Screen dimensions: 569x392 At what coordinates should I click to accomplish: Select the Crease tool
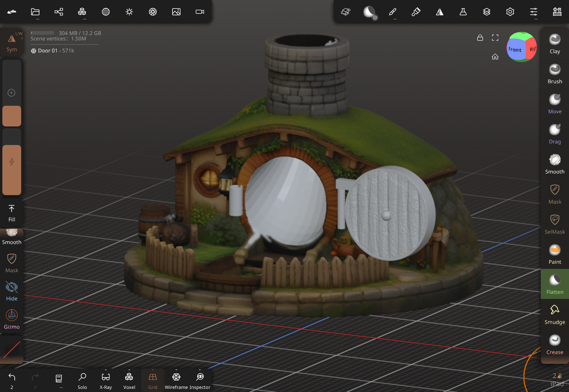coord(555,344)
